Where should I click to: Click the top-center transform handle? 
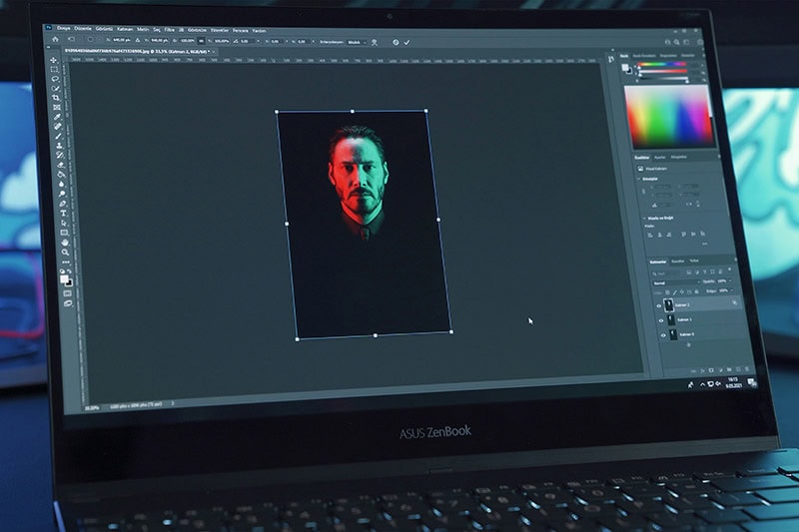[x=353, y=111]
